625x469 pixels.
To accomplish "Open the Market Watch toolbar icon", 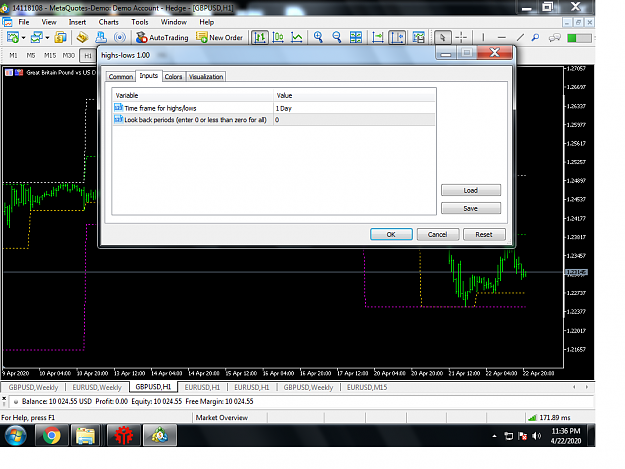I will point(60,37).
